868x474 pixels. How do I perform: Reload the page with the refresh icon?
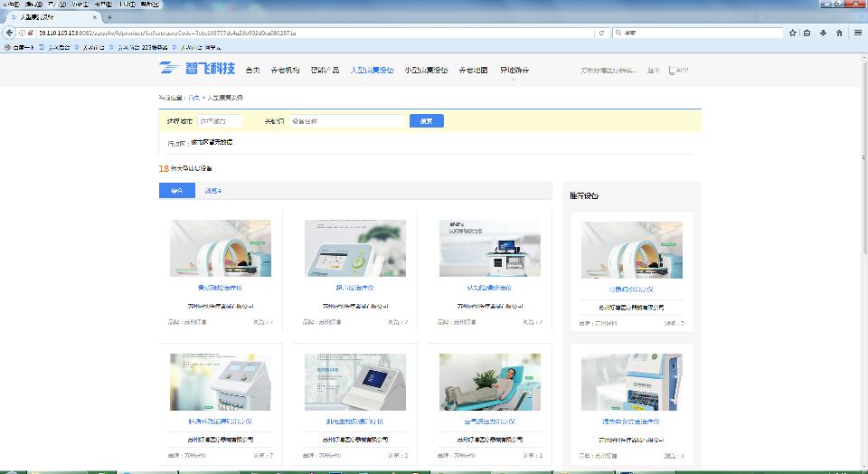(602, 33)
